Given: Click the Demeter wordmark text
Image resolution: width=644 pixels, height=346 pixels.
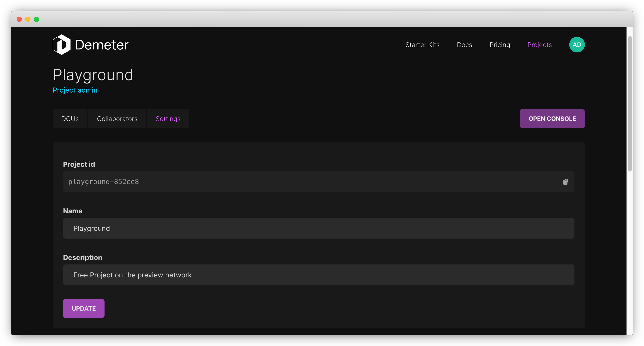Looking at the screenshot, I should (x=102, y=45).
